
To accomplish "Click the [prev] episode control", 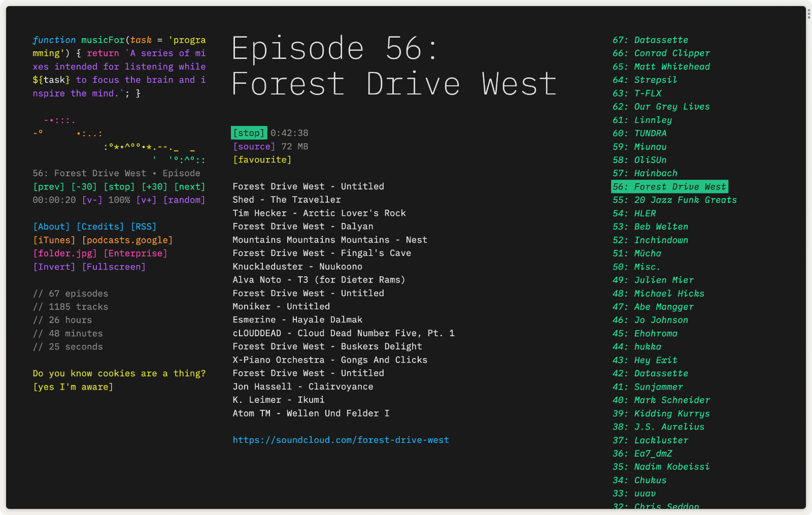I will (49, 187).
